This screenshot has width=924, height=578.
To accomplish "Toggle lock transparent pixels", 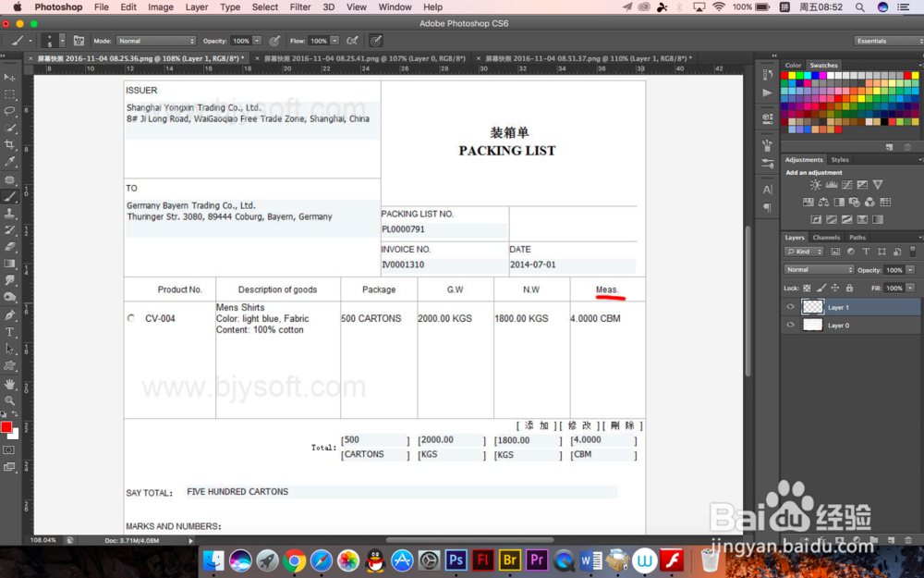I will click(x=807, y=288).
